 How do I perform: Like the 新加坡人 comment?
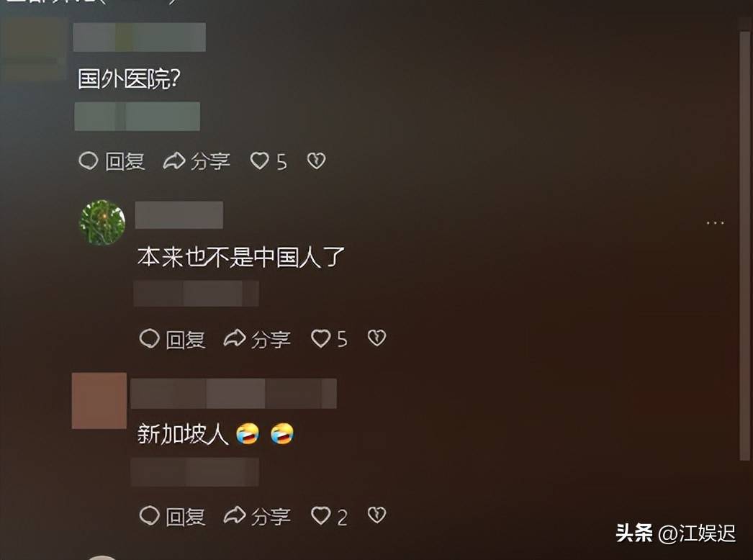[329, 516]
